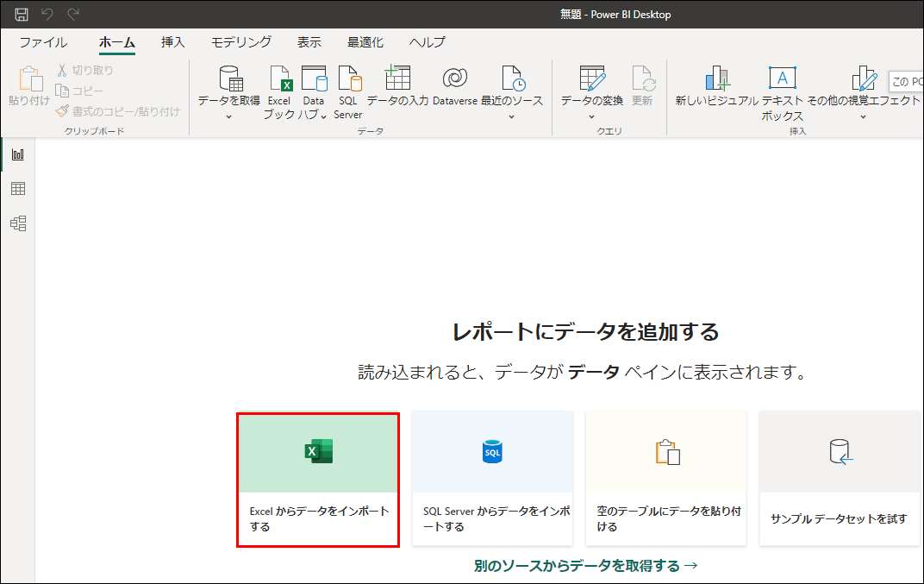The width and height of the screenshot is (924, 584).
Task: Switch to the 挿入 tab
Action: (x=172, y=42)
